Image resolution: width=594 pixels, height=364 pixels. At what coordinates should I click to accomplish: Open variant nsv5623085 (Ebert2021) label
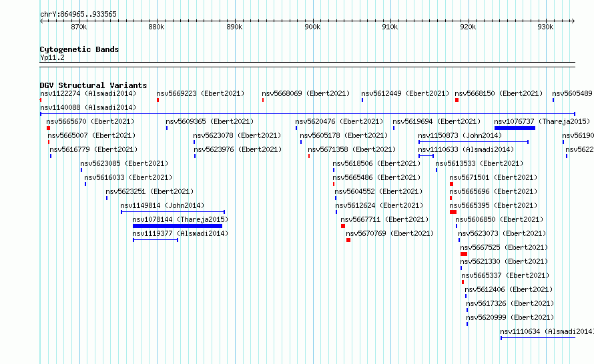(124, 163)
